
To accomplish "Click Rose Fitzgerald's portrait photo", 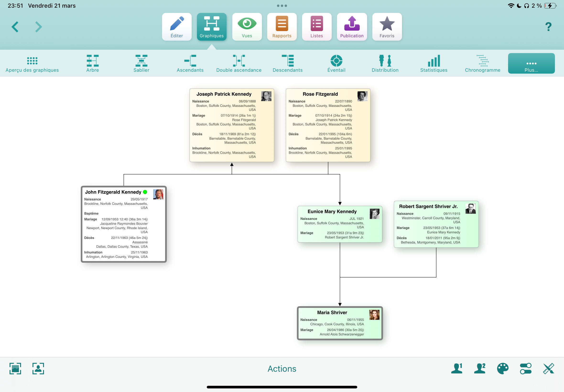I will click(x=362, y=96).
